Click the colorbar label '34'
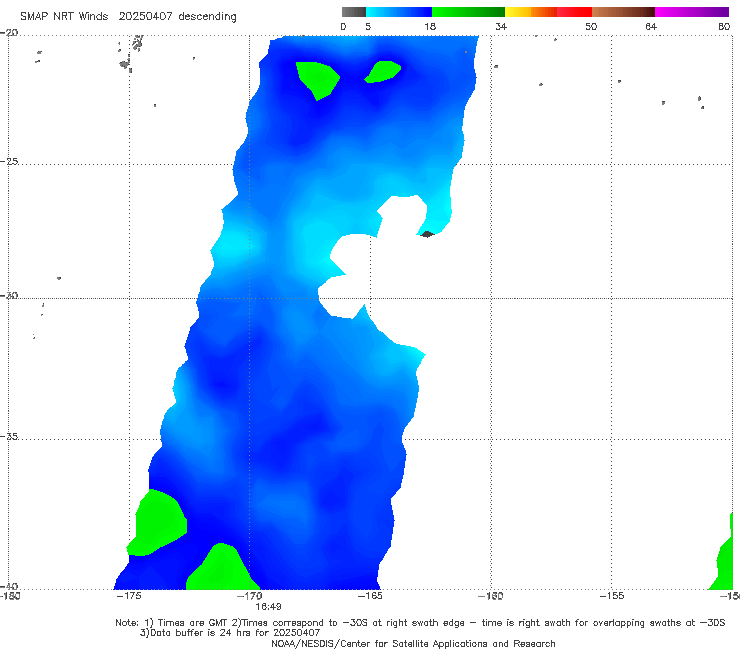The image size is (740, 650). pos(501,26)
